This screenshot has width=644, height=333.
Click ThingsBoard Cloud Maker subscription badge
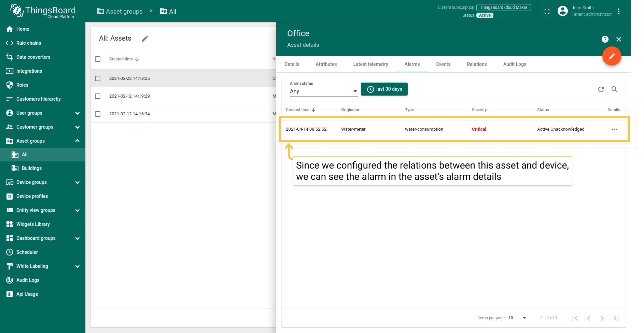pos(503,8)
